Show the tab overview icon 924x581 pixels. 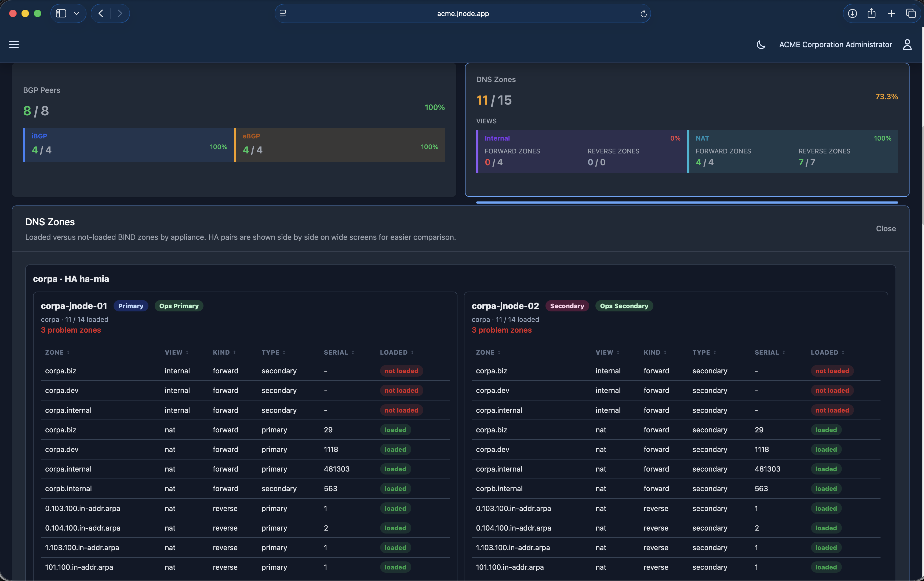point(911,13)
